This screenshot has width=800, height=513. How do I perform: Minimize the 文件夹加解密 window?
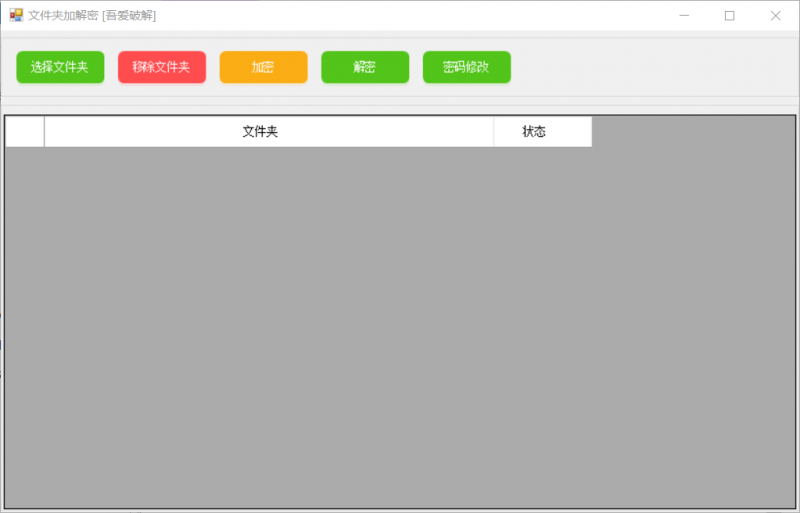(684, 15)
